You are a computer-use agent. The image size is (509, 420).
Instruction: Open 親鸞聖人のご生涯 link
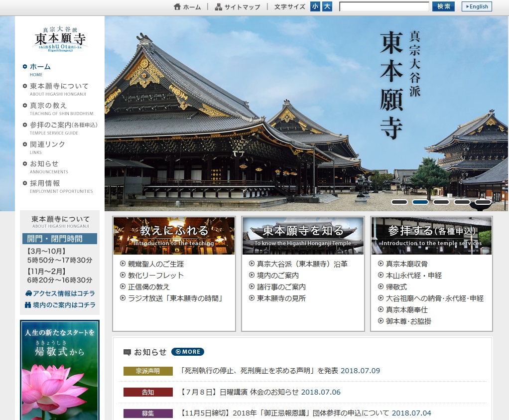click(156, 264)
